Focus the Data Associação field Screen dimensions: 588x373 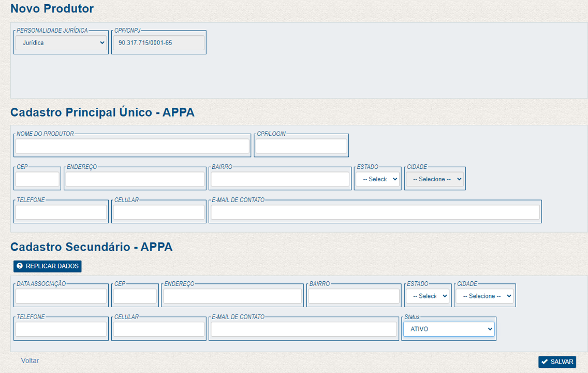[x=61, y=296]
